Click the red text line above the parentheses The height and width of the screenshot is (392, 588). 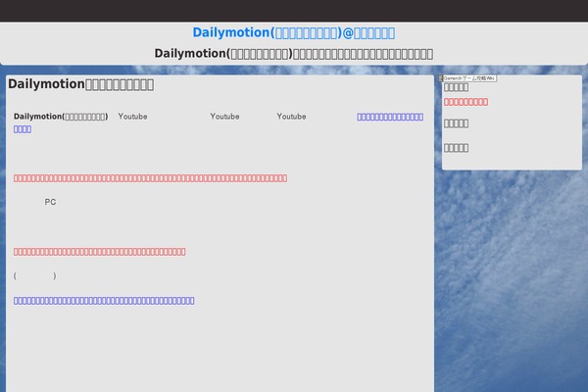(99, 252)
